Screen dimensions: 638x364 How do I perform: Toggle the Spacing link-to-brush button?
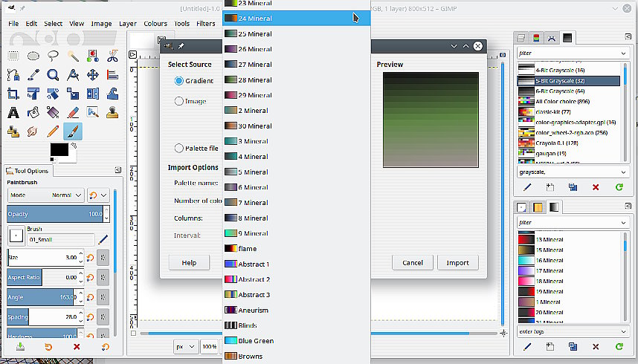click(x=103, y=316)
